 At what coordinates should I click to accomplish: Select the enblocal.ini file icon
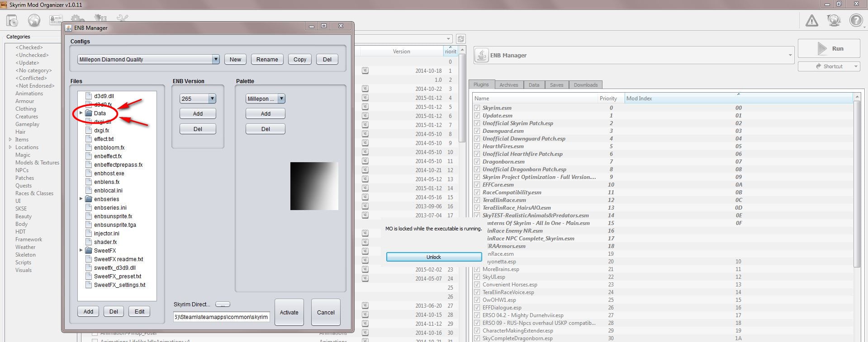point(89,190)
